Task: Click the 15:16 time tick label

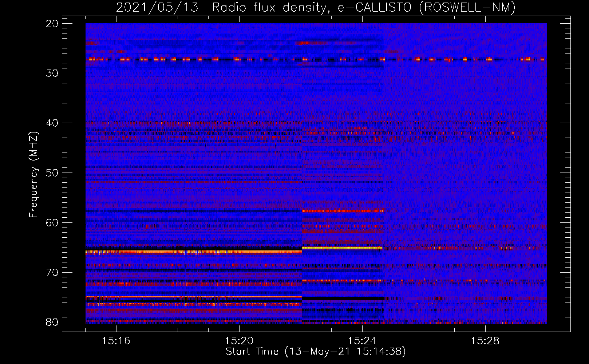Action: pyautogui.click(x=116, y=341)
